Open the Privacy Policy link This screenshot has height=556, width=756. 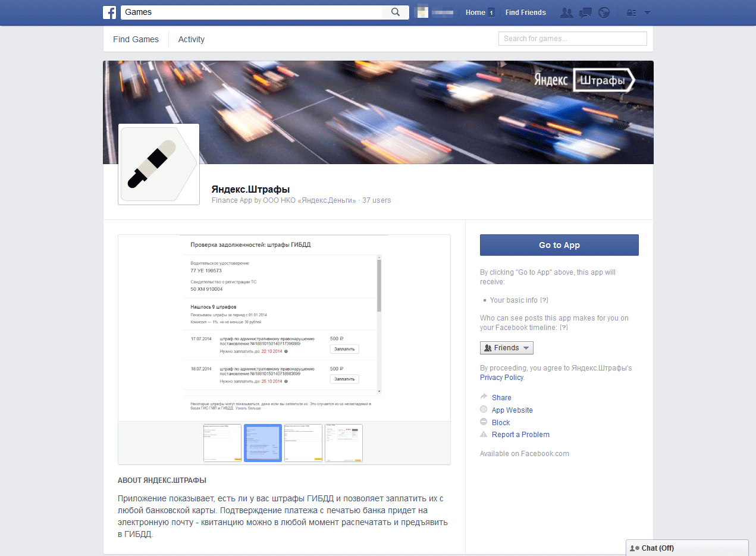tap(501, 378)
